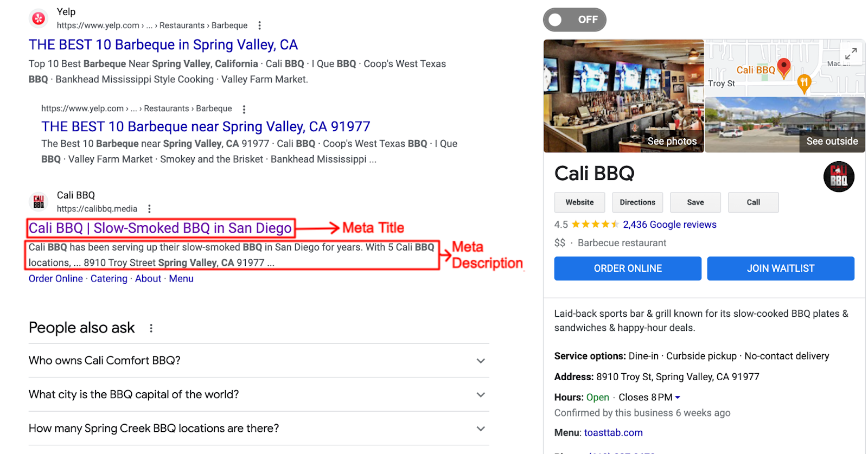Open the three-dot menu beside Yelp result
Screen dimensions: 868x454
(x=260, y=25)
